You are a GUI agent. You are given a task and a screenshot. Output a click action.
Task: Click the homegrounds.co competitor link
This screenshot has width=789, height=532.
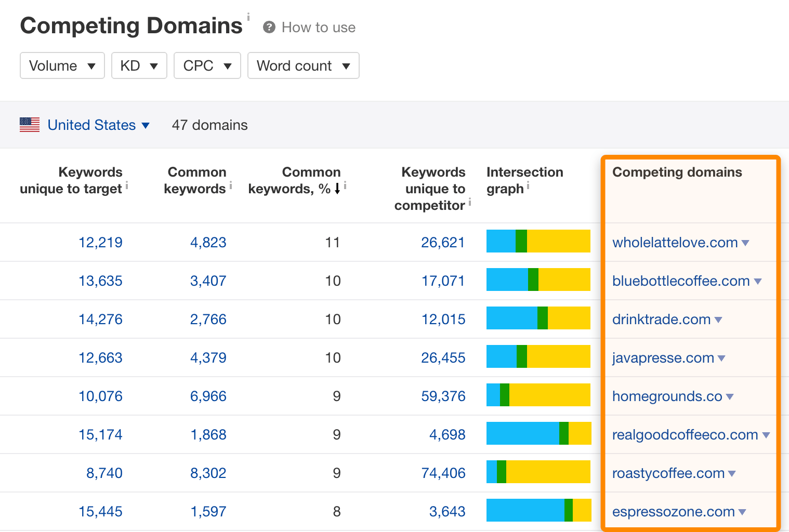(x=667, y=396)
